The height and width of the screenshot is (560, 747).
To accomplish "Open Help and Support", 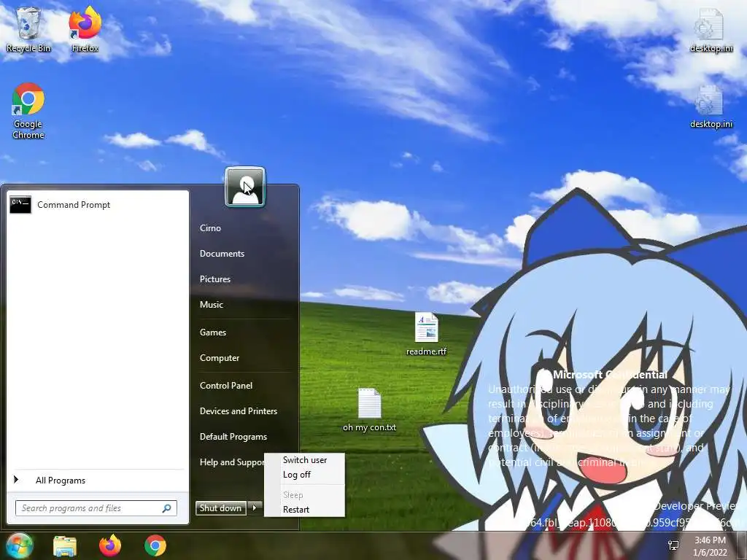I will [x=231, y=462].
